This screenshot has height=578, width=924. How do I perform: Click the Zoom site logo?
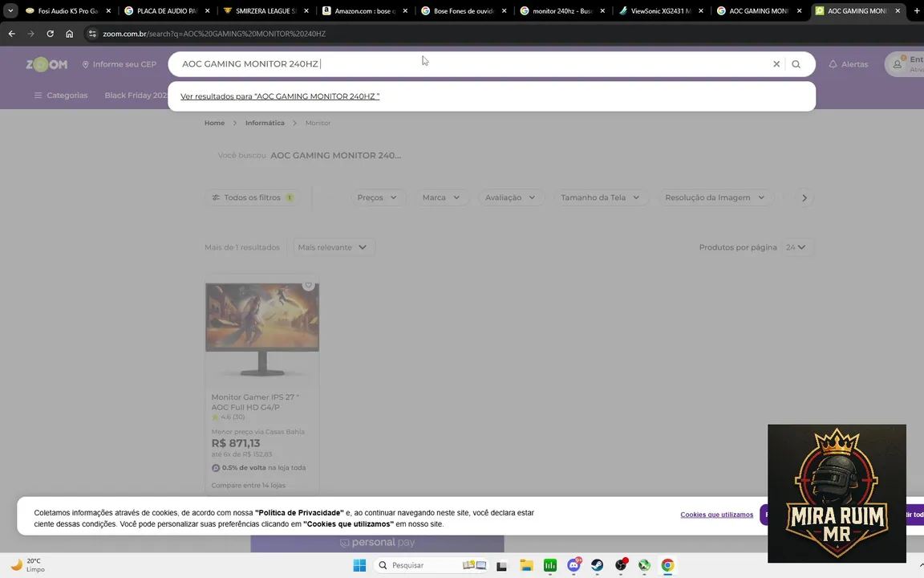[x=47, y=64]
